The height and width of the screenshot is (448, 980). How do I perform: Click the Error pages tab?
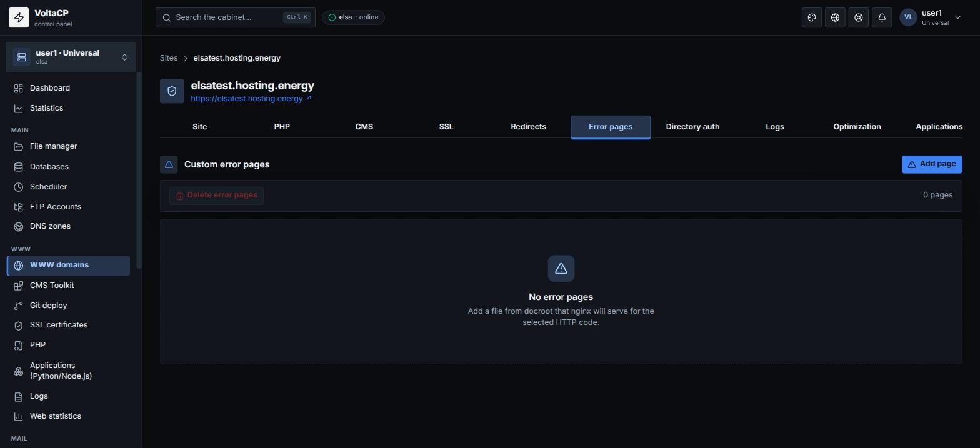pos(611,127)
